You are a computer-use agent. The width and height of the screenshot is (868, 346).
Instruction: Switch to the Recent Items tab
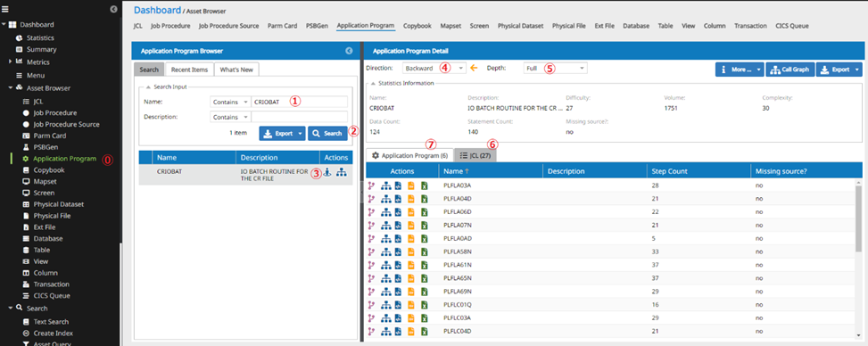[x=189, y=70]
